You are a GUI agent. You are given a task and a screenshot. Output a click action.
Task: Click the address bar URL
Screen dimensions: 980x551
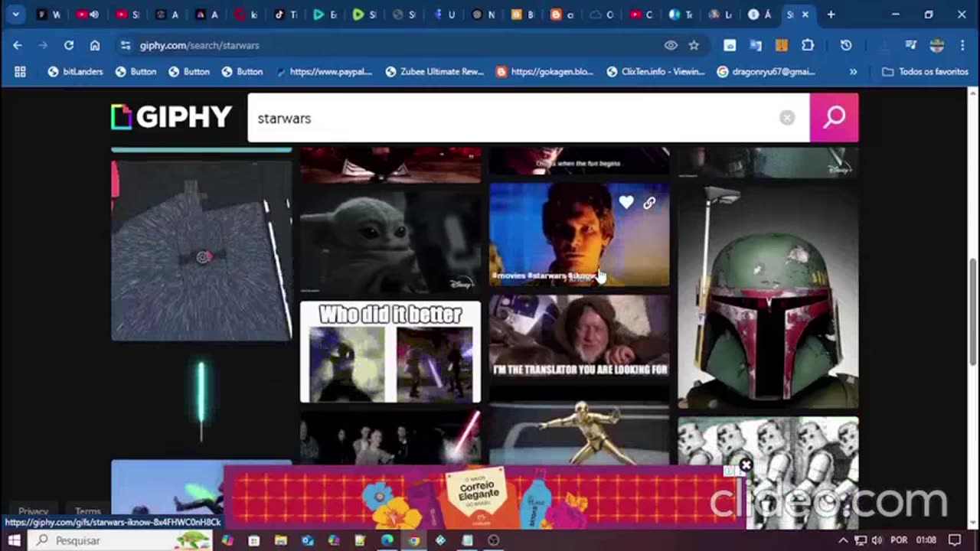199,45
